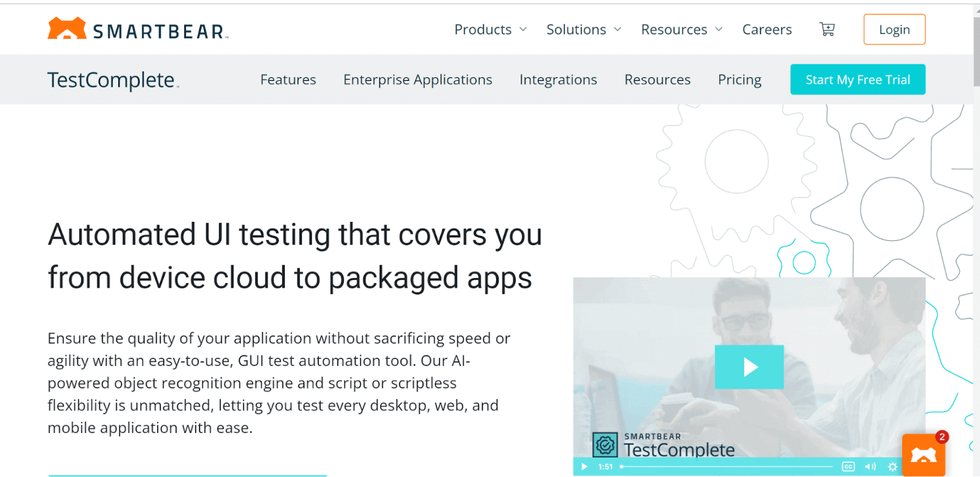Open the shopping cart
Screen dimensions: 980x477
tap(827, 29)
